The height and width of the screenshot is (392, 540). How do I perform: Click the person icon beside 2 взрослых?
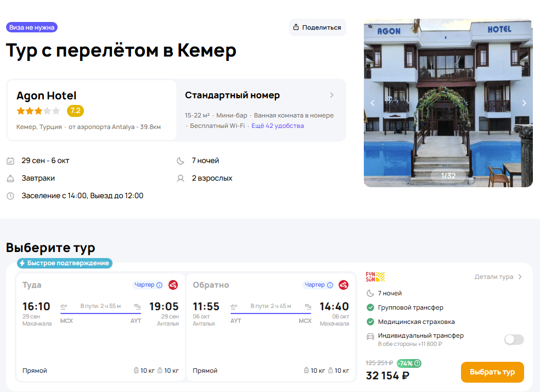tap(181, 178)
